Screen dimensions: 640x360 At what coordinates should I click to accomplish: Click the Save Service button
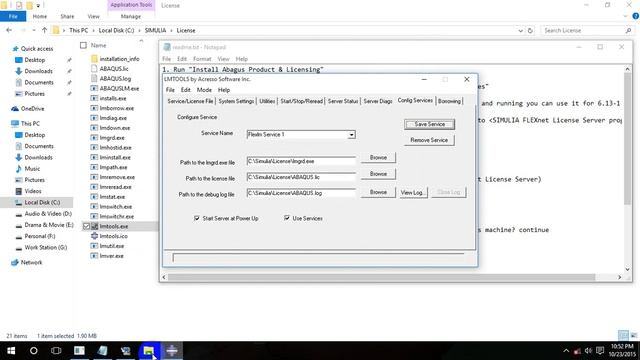[429, 124]
